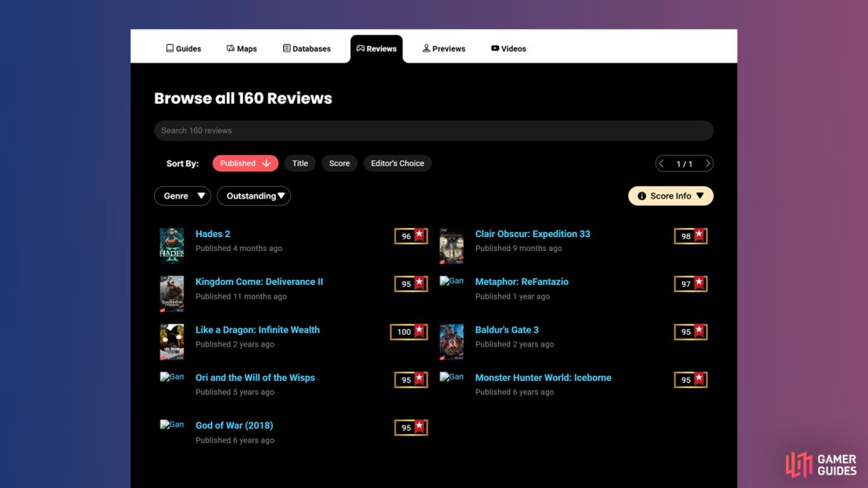Click Published 4 months ago text

click(x=239, y=248)
